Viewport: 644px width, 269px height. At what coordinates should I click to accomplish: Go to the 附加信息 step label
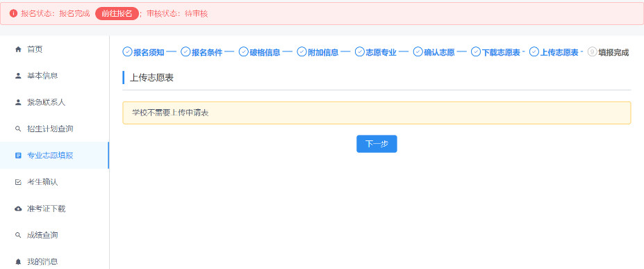tap(323, 53)
